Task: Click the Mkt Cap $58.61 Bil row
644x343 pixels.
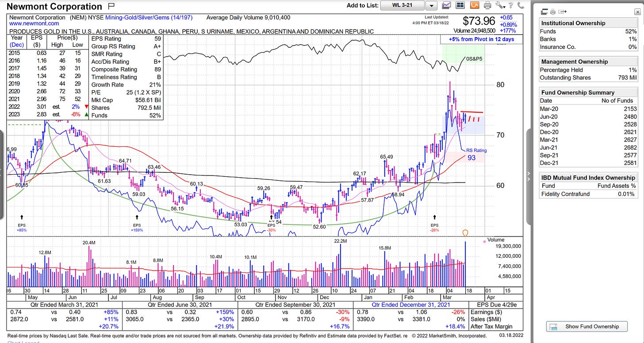Action: [126, 100]
